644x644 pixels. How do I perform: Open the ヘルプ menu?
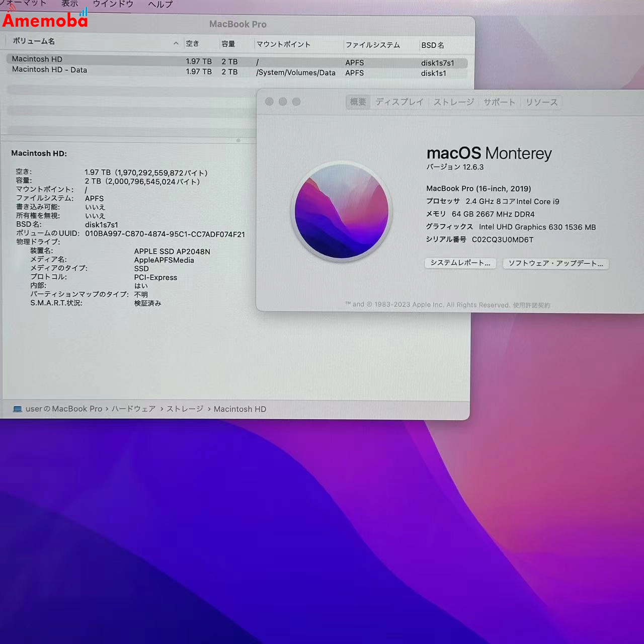click(158, 4)
